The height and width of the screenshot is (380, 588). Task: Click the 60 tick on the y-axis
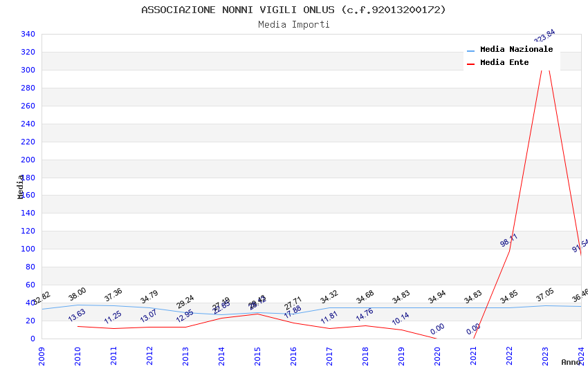click(30, 285)
